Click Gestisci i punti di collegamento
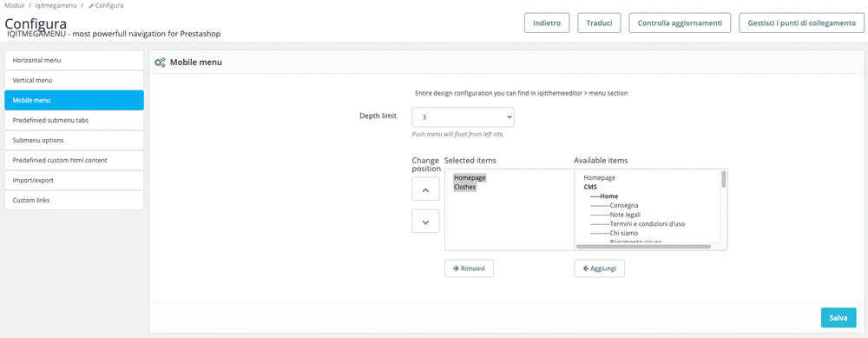The height and width of the screenshot is (338, 868). [x=801, y=23]
